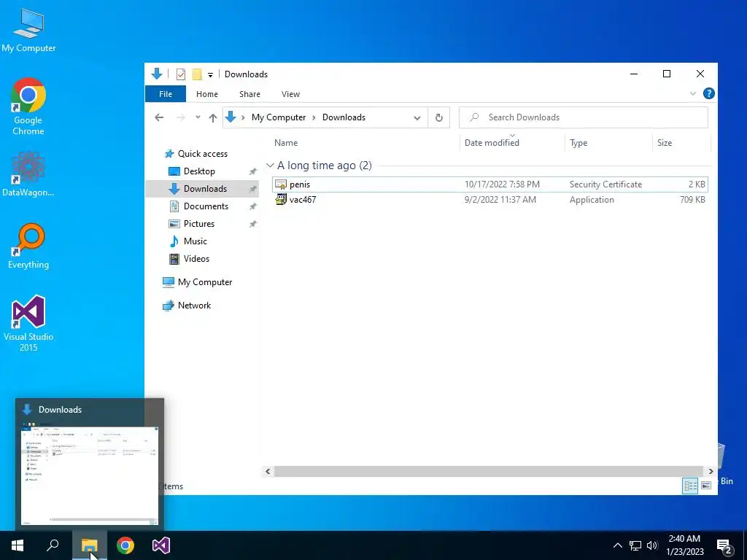Go up one folder level
This screenshot has height=560, width=747.
pos(213,117)
